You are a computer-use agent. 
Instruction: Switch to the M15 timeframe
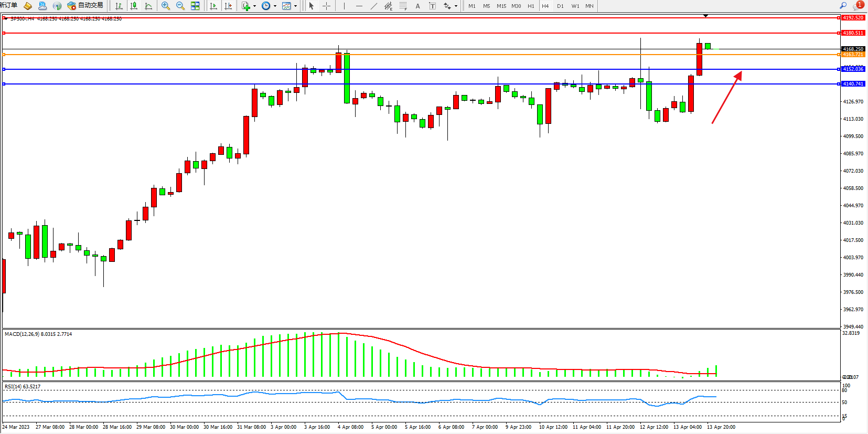[501, 6]
